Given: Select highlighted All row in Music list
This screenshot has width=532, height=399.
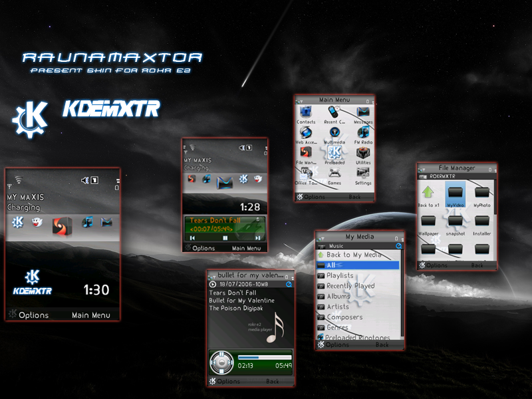Looking at the screenshot, I should point(358,265).
